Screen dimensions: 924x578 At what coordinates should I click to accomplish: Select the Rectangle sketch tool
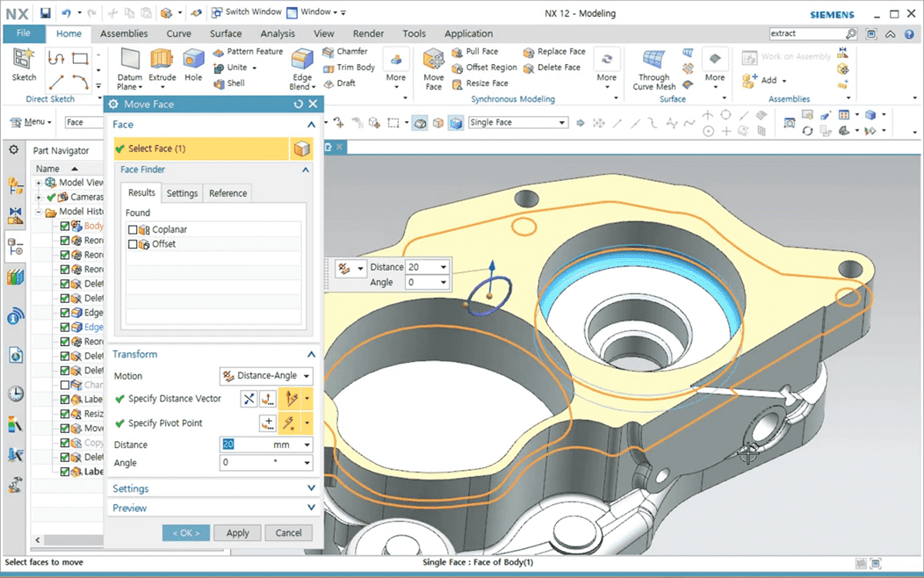point(80,59)
